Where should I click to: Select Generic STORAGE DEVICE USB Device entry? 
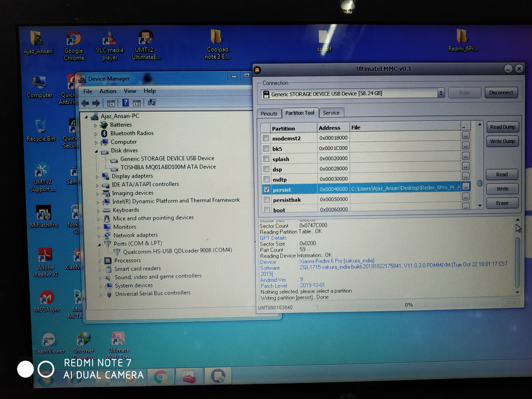point(167,159)
